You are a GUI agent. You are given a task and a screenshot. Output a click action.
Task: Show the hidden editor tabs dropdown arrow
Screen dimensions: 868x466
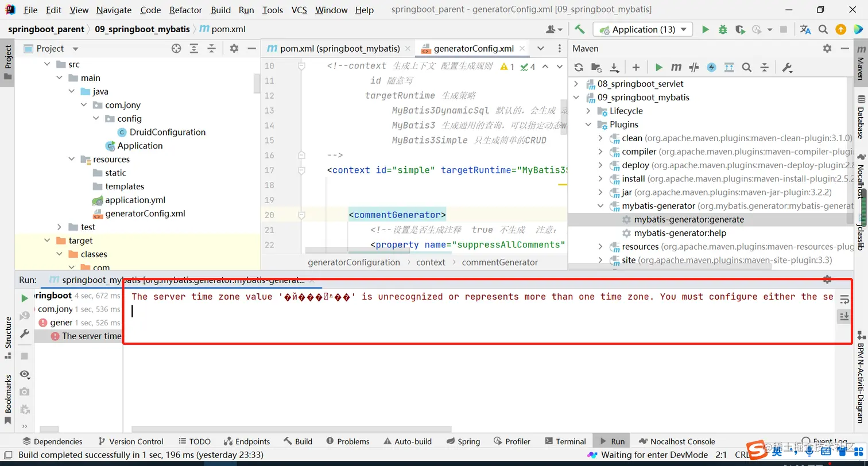pos(540,49)
